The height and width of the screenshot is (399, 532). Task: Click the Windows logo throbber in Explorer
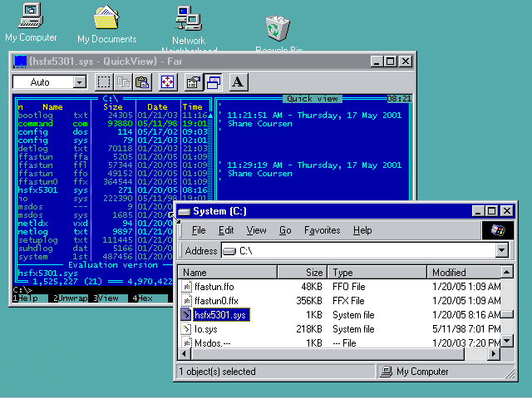[498, 230]
